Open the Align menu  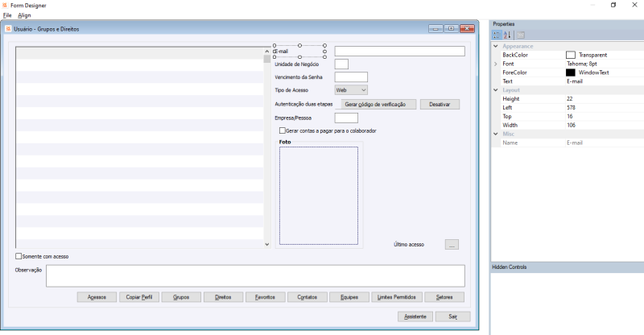(24, 15)
